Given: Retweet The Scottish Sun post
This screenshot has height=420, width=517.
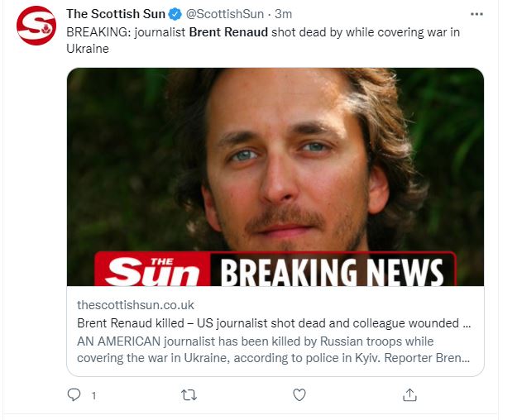Looking at the screenshot, I should point(189,394).
